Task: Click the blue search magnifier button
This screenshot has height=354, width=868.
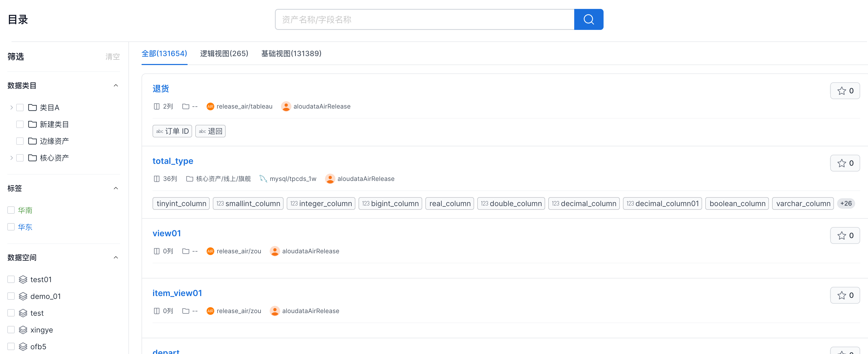Action: 588,20
